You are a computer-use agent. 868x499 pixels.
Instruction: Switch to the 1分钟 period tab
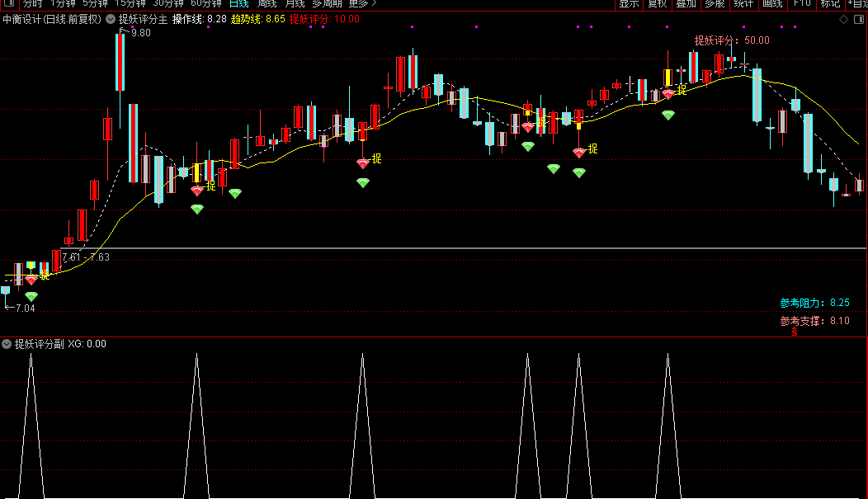[63, 3]
